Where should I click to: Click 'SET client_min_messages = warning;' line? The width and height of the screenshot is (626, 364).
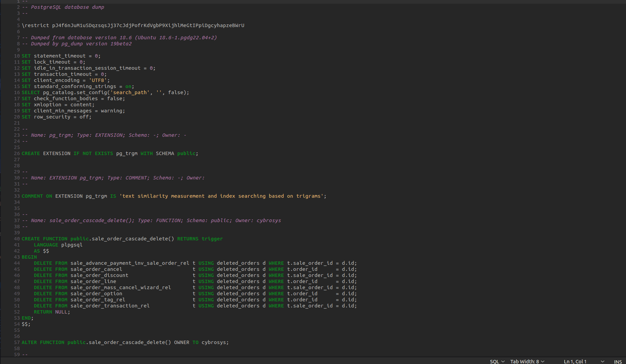pos(73,111)
